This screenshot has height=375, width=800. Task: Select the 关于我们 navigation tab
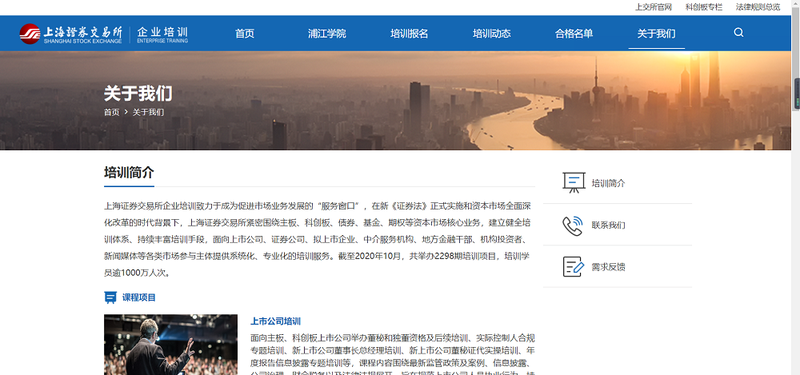click(656, 34)
